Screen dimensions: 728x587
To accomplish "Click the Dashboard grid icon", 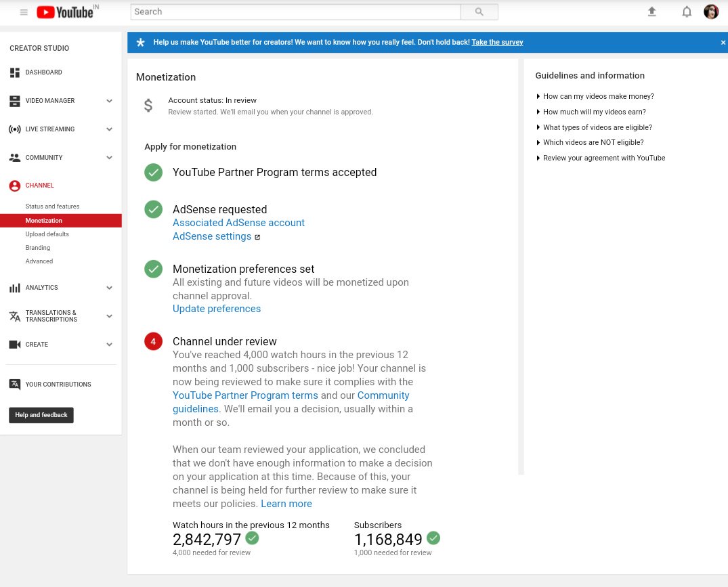I will [x=15, y=72].
